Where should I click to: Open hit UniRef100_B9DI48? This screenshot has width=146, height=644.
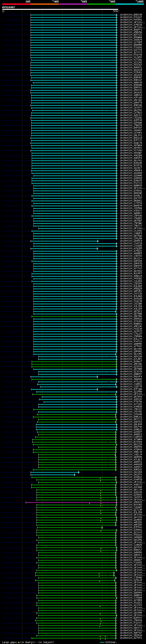(x=131, y=15)
